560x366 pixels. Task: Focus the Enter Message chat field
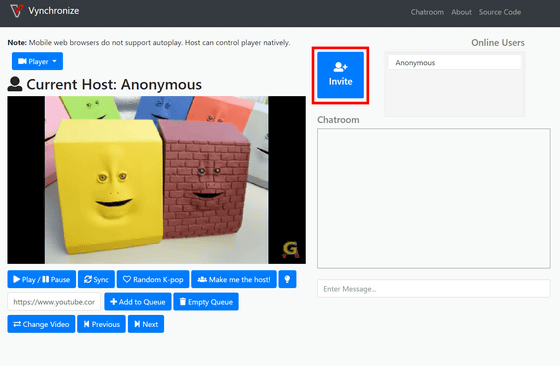tap(434, 289)
